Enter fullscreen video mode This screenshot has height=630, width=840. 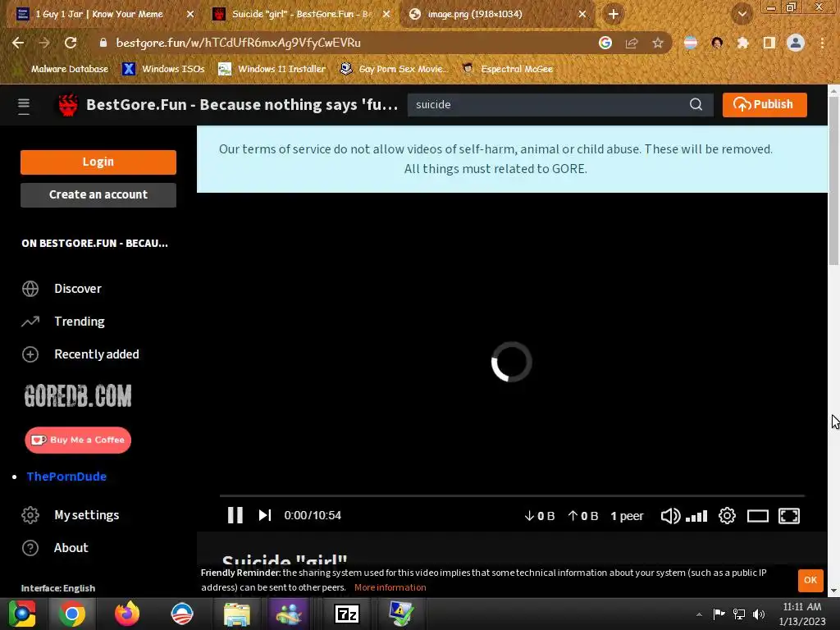pyautogui.click(x=788, y=516)
